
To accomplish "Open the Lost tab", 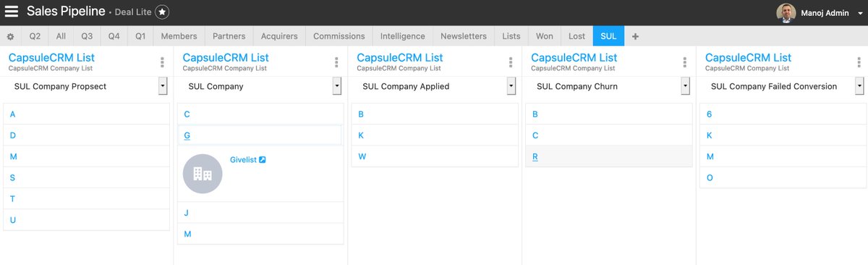I will click(576, 36).
